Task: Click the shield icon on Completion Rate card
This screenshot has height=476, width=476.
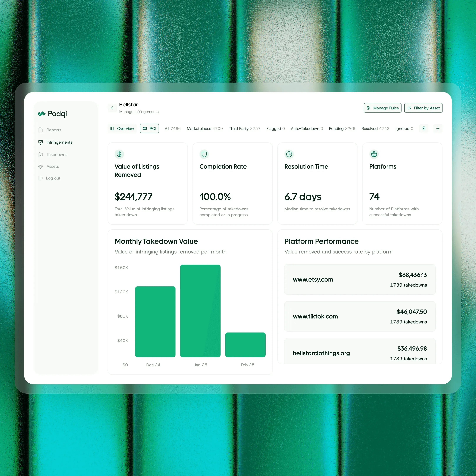Action: (204, 154)
